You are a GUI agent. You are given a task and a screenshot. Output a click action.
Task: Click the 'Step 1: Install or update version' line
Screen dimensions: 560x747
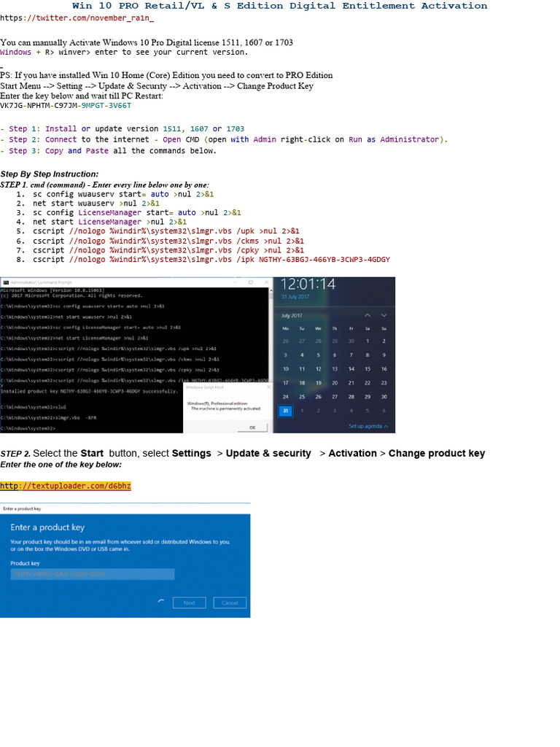tap(122, 128)
